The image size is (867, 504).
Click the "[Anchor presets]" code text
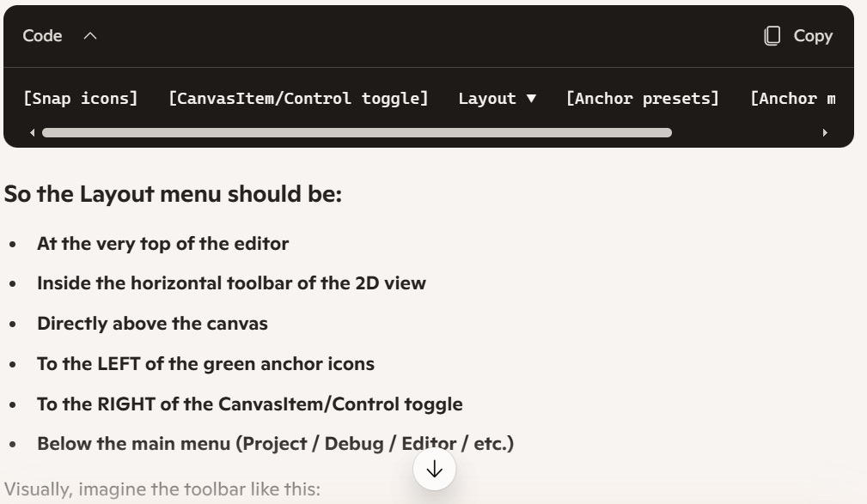pyautogui.click(x=642, y=98)
